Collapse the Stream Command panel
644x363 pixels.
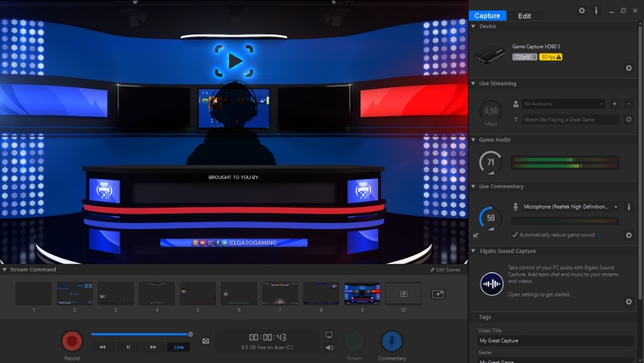(4, 270)
